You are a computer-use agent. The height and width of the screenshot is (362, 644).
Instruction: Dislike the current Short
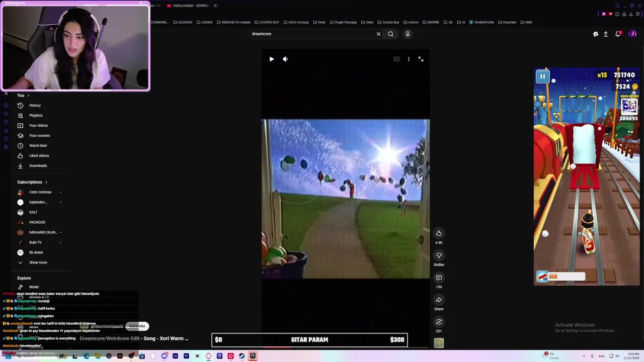pos(439,255)
